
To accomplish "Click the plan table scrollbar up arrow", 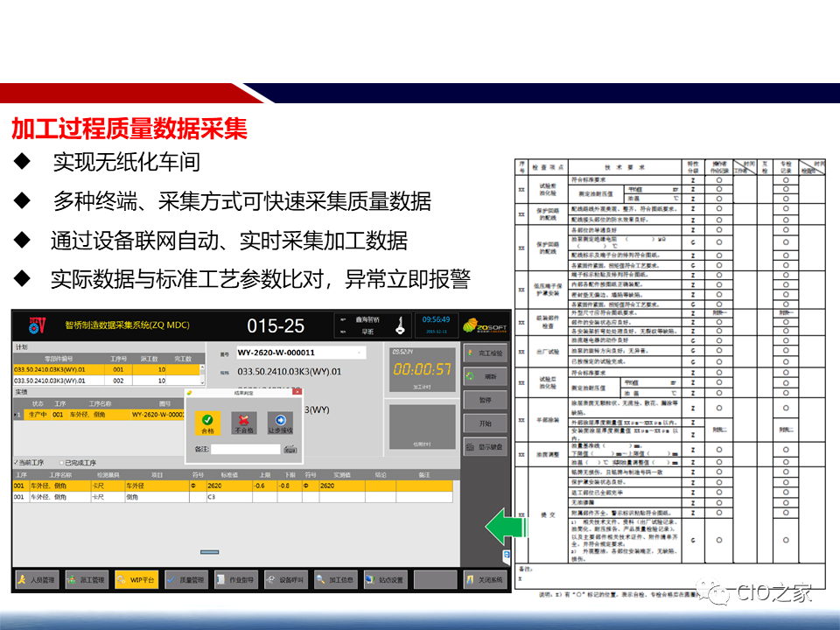I will 202,367.
